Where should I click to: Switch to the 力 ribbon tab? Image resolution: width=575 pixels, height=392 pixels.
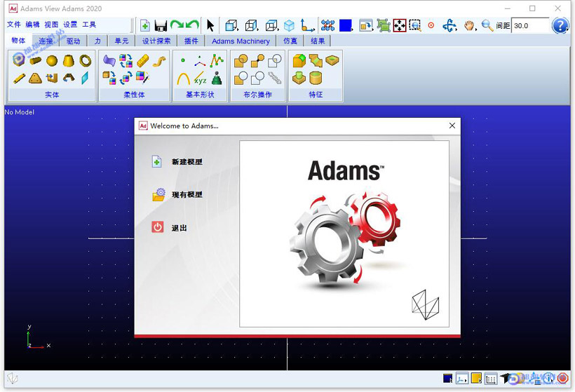point(97,41)
